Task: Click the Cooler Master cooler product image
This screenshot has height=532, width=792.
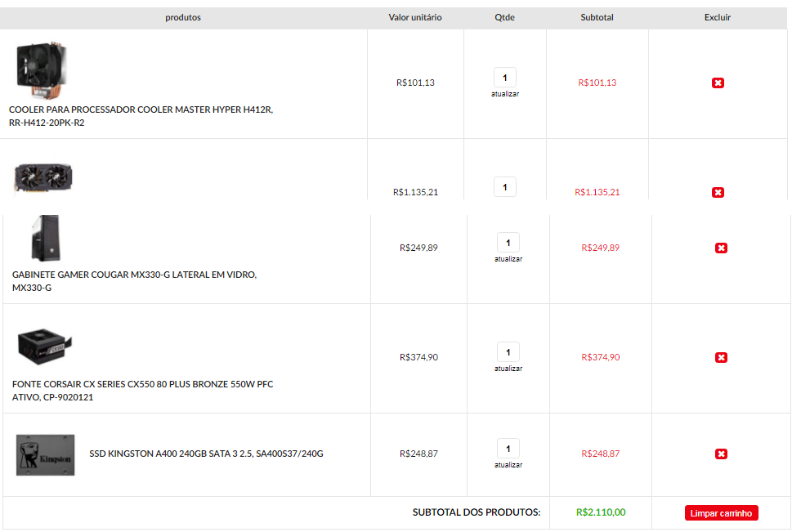Action: pos(42,70)
